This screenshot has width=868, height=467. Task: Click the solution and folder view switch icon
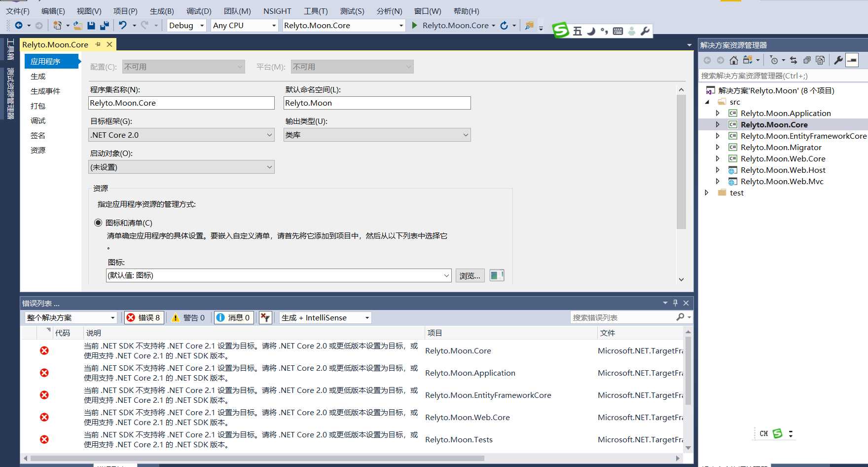tap(748, 60)
